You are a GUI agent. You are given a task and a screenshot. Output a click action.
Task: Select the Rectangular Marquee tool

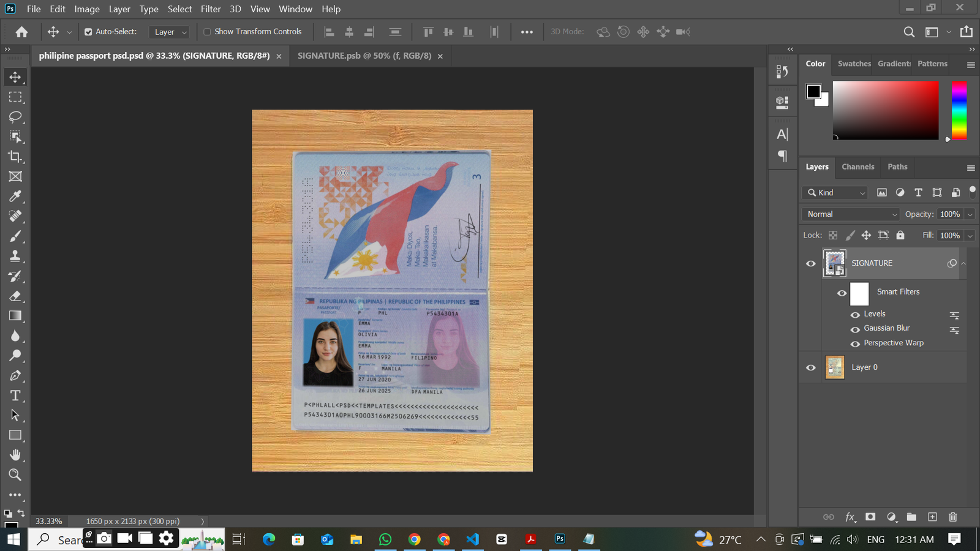click(x=15, y=97)
